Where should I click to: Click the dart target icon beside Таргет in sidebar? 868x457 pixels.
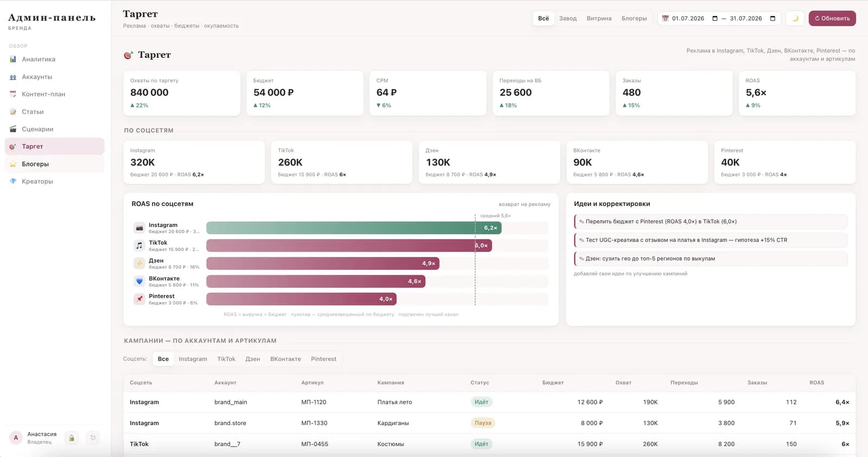coord(13,146)
